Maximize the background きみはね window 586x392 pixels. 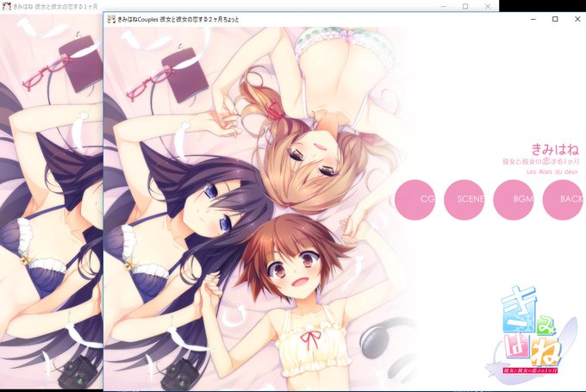click(465, 6)
